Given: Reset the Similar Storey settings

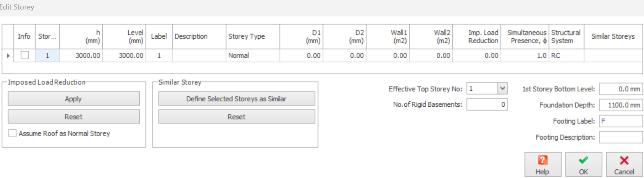Looking at the screenshot, I should 236,117.
